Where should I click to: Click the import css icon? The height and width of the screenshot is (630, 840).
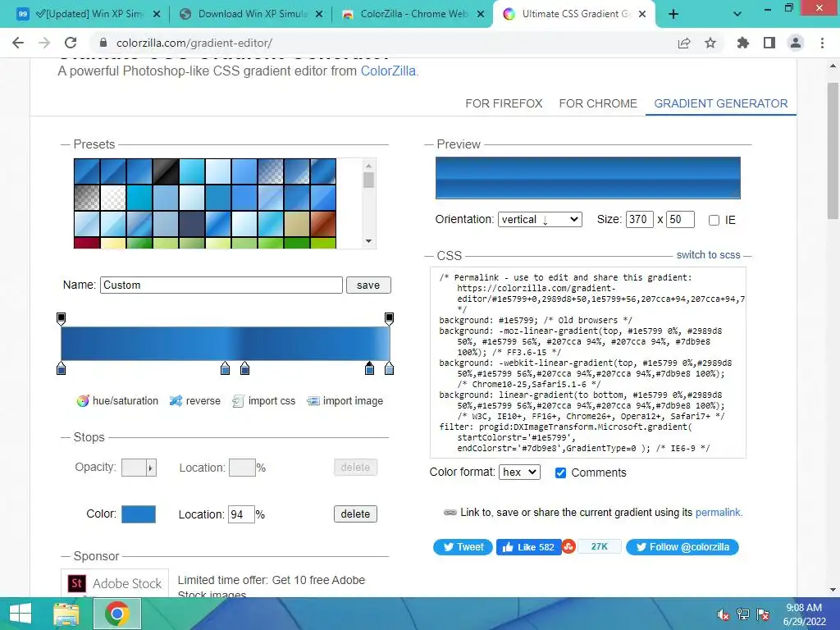coord(238,400)
